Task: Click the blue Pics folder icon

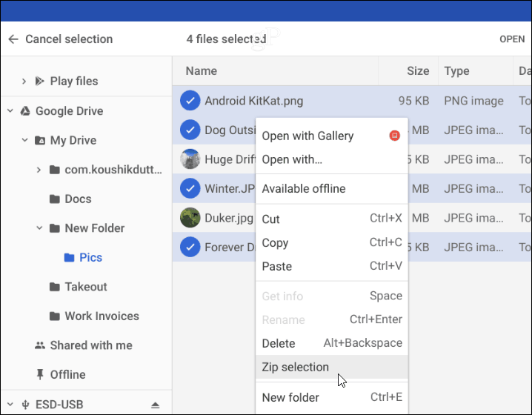Action: point(69,258)
